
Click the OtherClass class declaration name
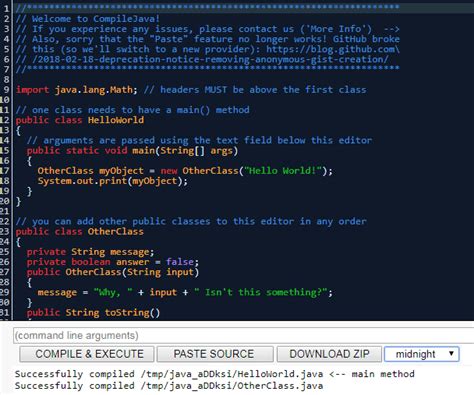(x=116, y=232)
